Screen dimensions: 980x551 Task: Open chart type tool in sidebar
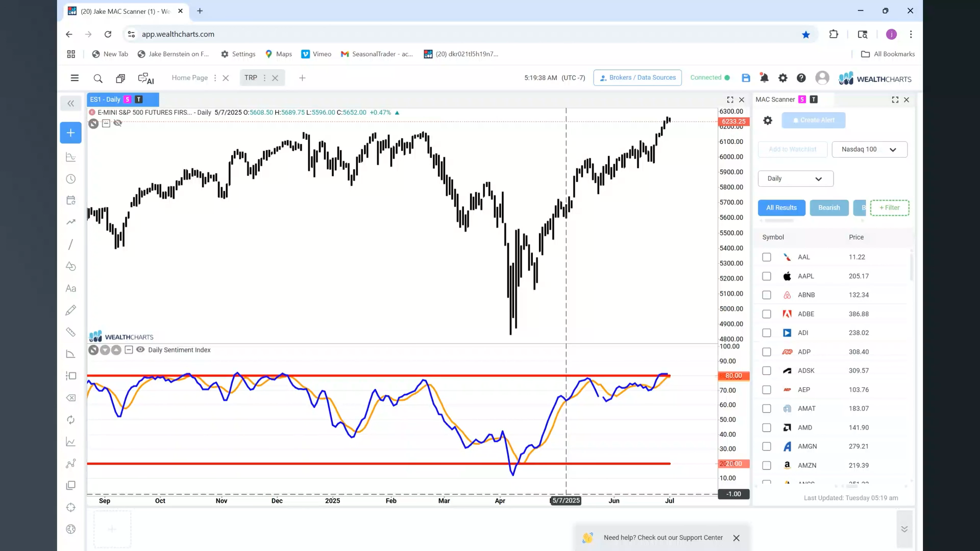(71, 157)
